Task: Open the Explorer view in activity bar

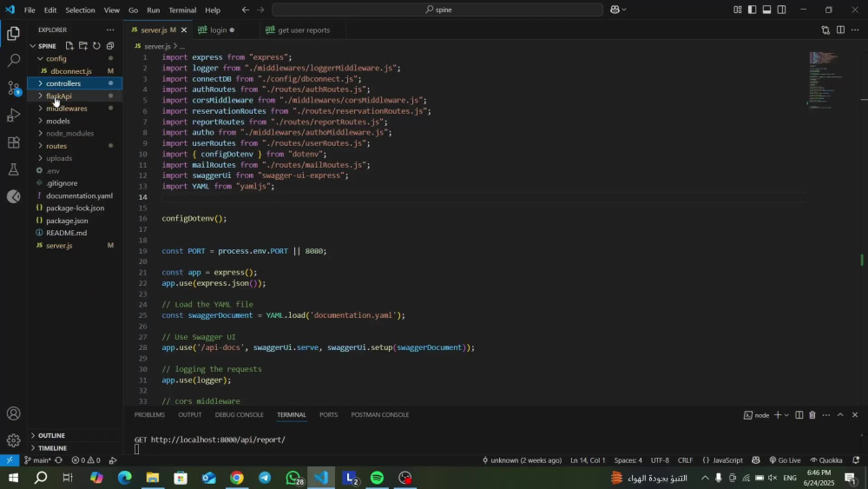Action: pyautogui.click(x=13, y=34)
